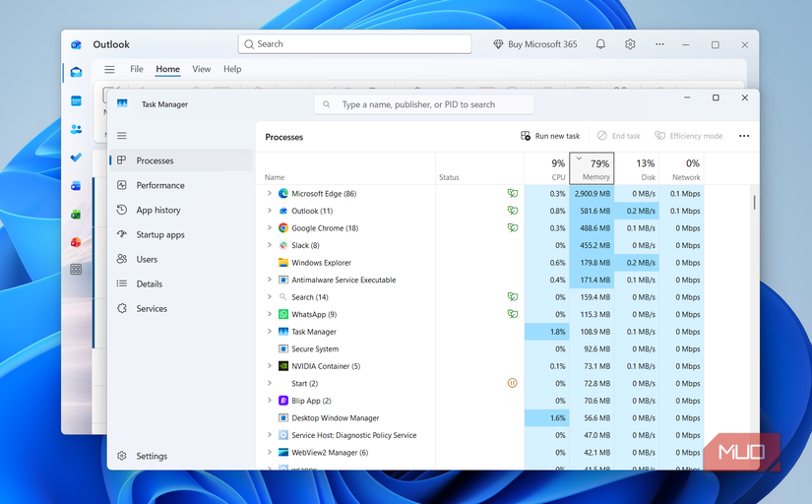812x504 pixels.
Task: Click the Efficiency mode button
Action: click(689, 136)
